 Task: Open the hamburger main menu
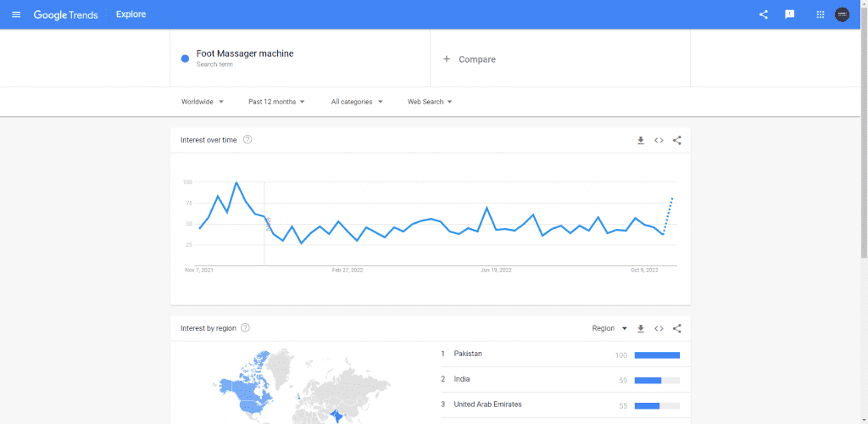[16, 14]
